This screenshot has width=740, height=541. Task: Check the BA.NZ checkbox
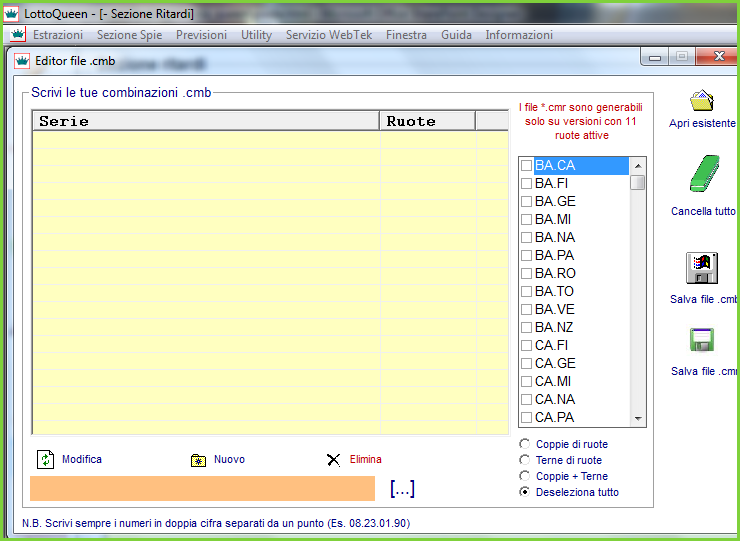(526, 328)
